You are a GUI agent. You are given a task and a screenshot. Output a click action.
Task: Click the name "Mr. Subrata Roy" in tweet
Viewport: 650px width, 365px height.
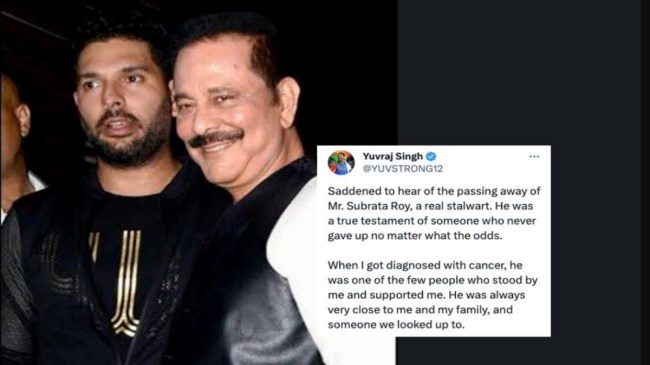[x=368, y=206]
